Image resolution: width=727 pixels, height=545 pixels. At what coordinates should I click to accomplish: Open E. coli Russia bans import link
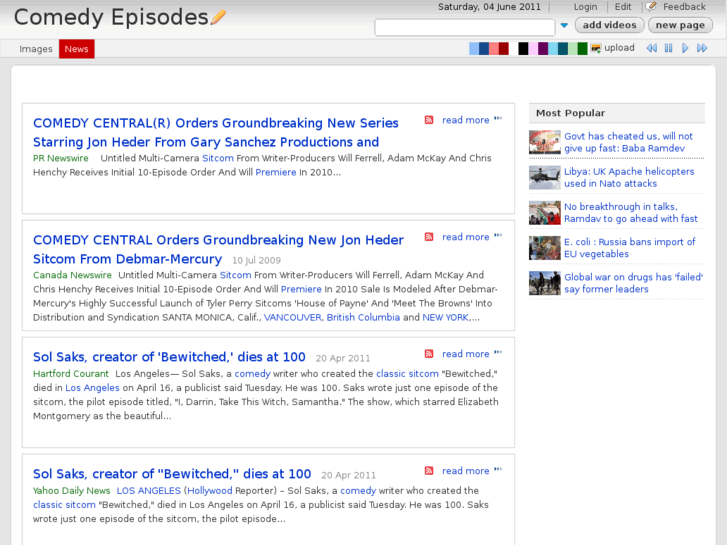coord(630,248)
